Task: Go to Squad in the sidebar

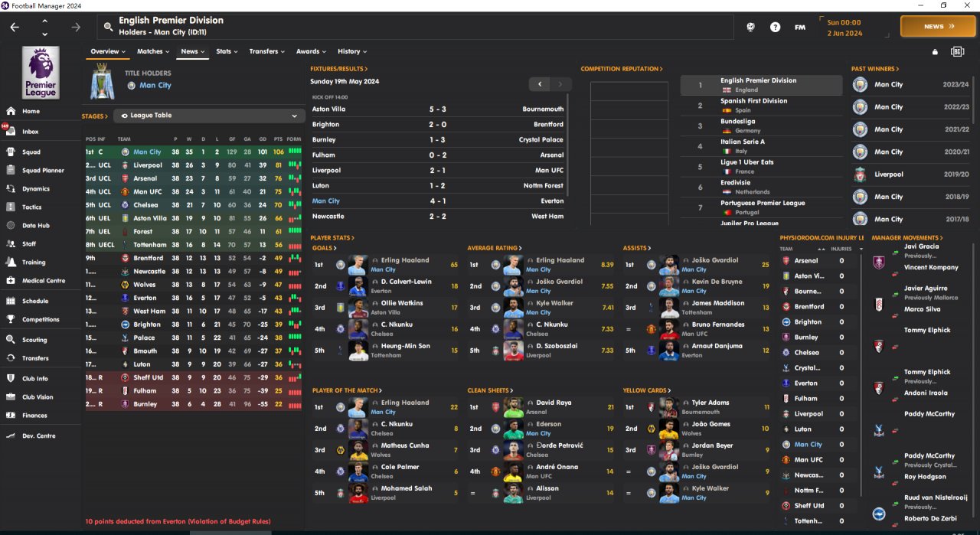Action: click(x=31, y=152)
